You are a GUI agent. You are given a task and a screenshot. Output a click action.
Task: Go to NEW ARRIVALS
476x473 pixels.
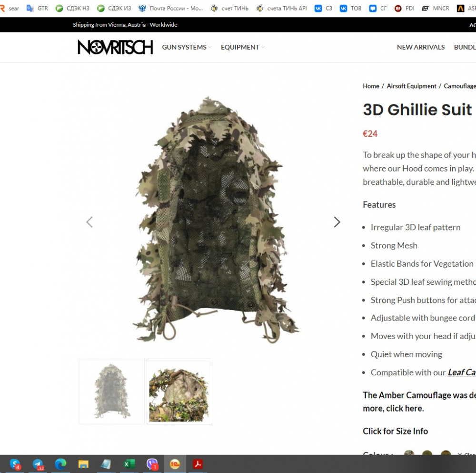421,47
